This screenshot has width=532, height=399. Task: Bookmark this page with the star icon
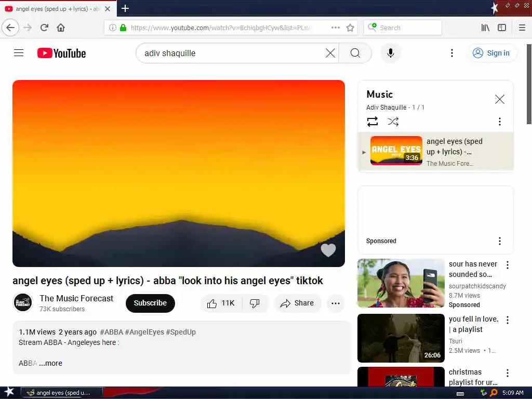[350, 28]
